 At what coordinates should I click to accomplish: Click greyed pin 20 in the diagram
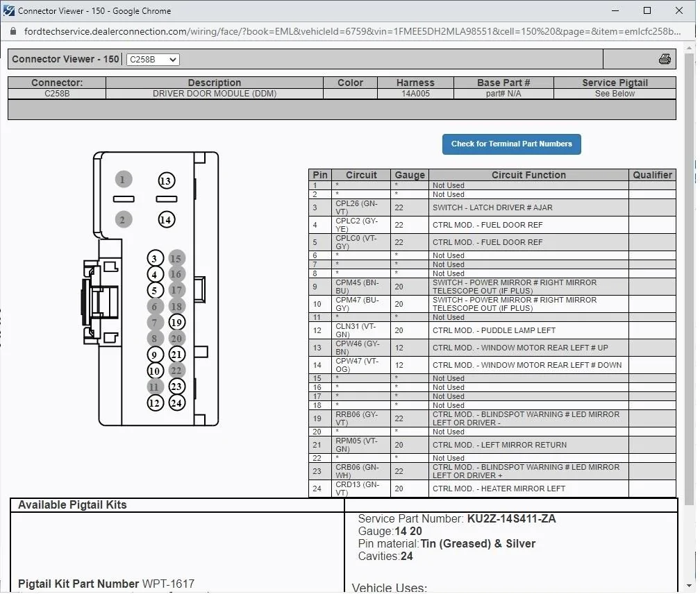177,339
